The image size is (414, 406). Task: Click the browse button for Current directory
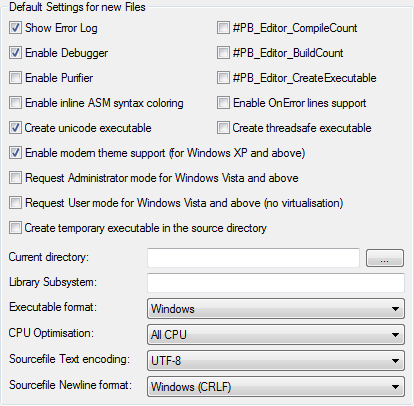click(385, 258)
